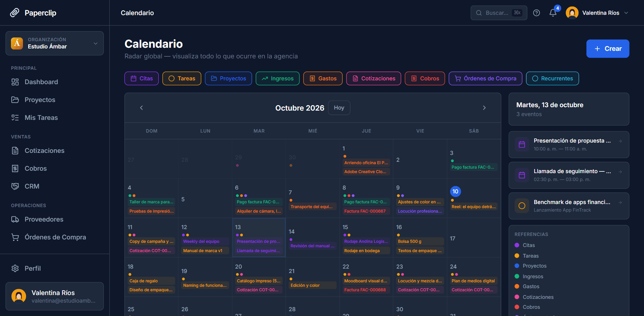Click calendar icon on Presentación de propuesta event
Screen dimensions: 644x316
coord(522,145)
